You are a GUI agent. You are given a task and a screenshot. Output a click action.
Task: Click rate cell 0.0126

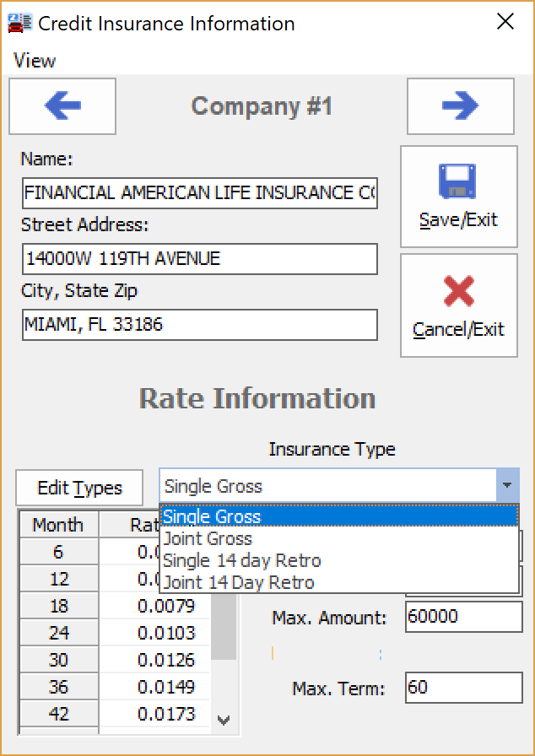pyautogui.click(x=154, y=660)
